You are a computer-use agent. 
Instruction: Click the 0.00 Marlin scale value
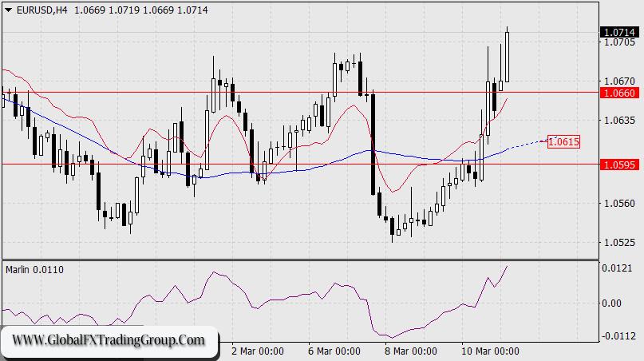pyautogui.click(x=611, y=303)
